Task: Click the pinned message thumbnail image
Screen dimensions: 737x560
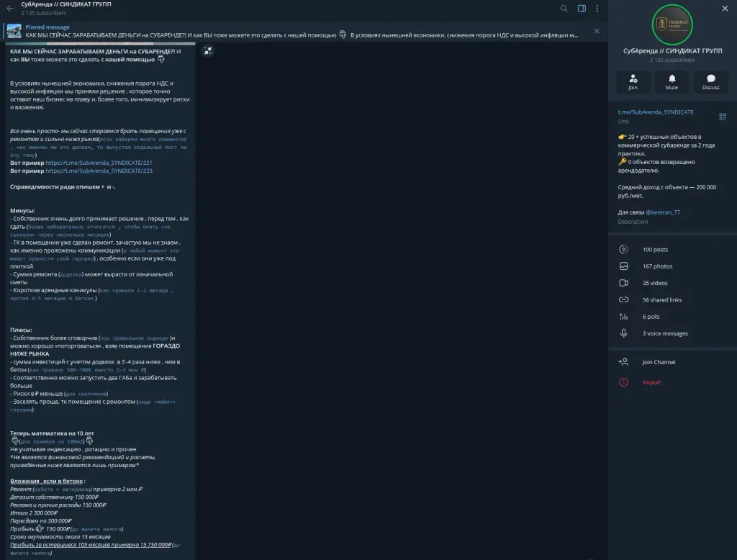Action: (14, 31)
